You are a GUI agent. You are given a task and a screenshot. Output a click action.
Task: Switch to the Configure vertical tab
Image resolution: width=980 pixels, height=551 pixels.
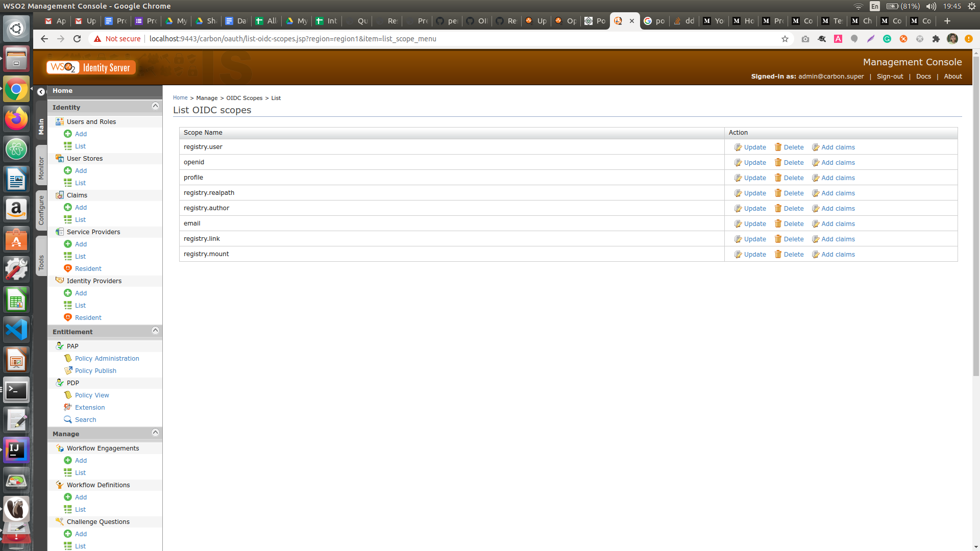41,210
